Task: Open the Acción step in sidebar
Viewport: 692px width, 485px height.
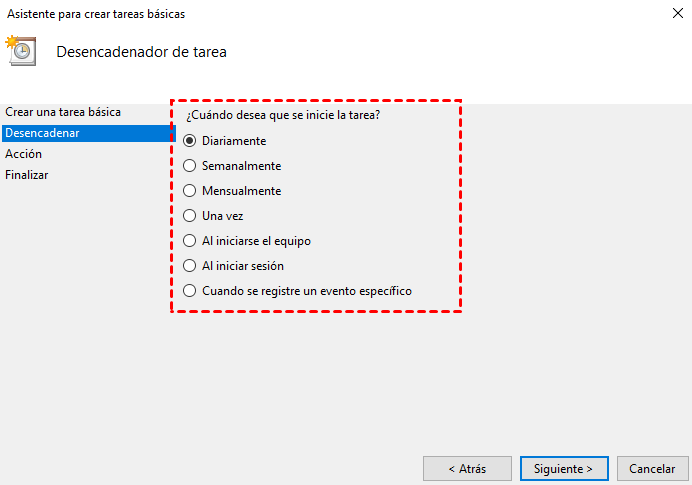Action: point(24,154)
